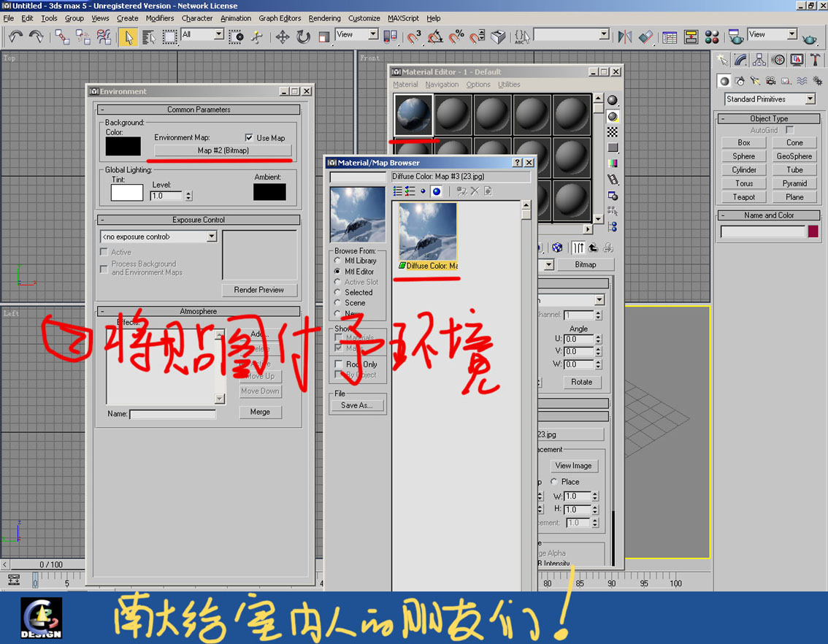828x644 pixels.
Task: Toggle the Percent Snap tool
Action: [456, 37]
